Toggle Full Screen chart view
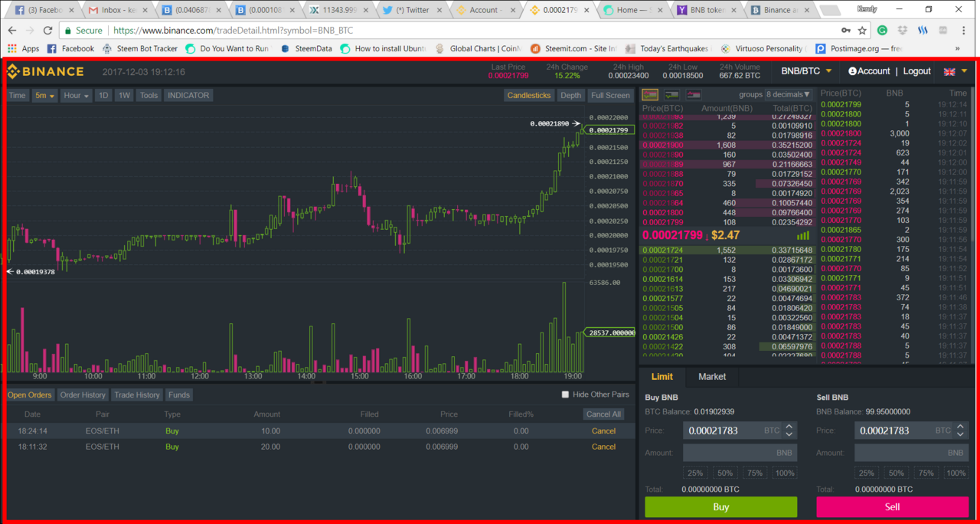Image resolution: width=980 pixels, height=524 pixels. 610,95
